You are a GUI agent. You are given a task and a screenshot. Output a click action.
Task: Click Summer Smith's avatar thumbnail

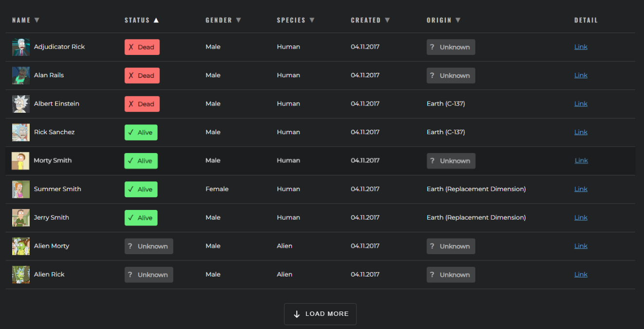[21, 189]
